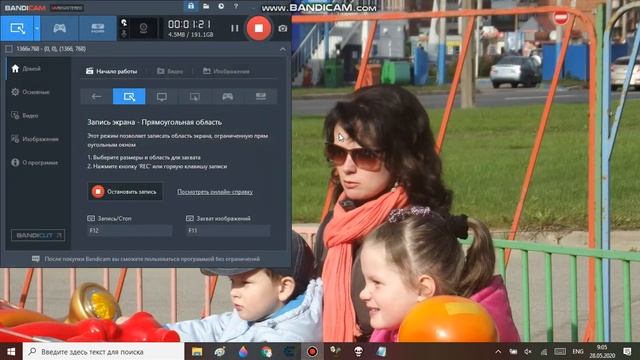Open the Video section in sidebar
Screen dimensions: 640x360
click(25, 116)
